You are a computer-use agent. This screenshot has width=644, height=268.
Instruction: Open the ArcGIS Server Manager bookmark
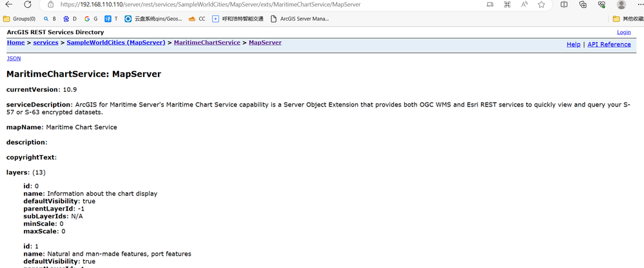point(299,19)
